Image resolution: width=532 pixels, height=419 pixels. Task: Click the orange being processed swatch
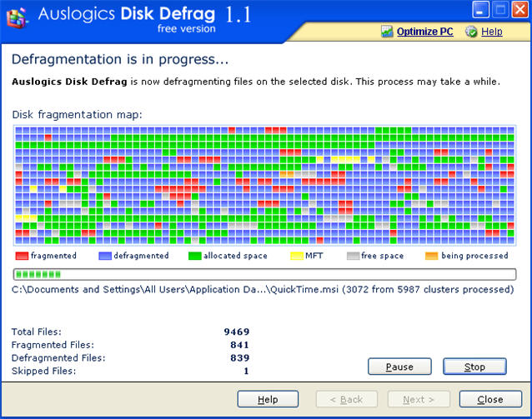coord(431,256)
